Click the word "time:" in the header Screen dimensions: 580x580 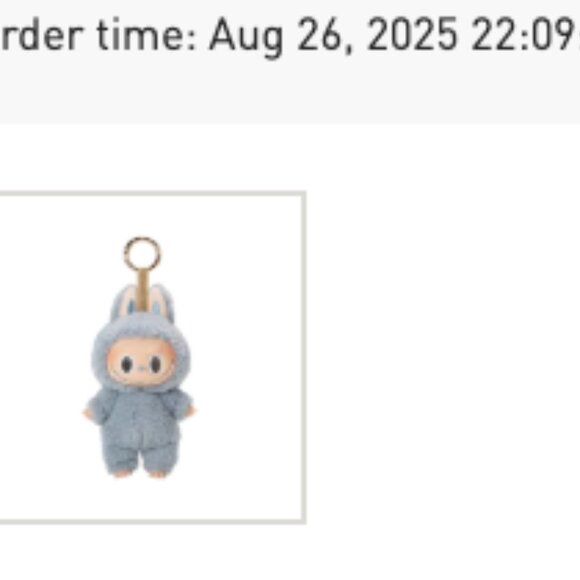pos(147,34)
